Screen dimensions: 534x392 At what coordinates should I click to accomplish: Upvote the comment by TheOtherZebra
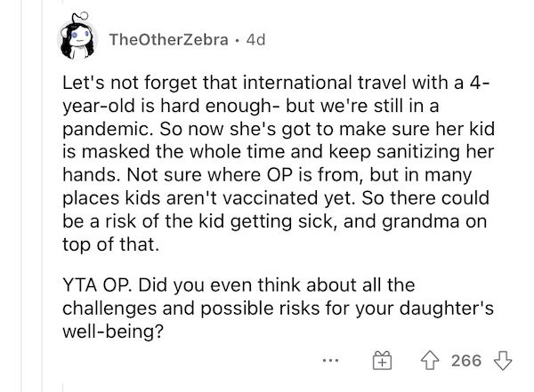click(x=430, y=361)
